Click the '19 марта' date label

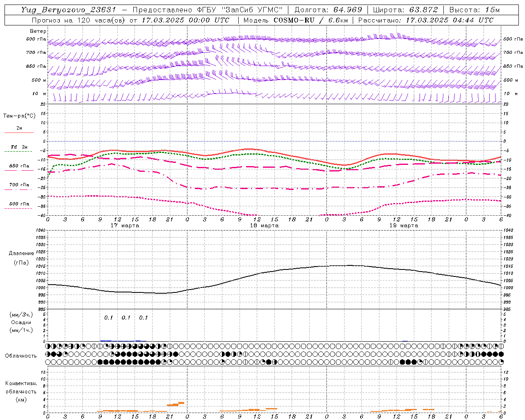tap(404, 226)
